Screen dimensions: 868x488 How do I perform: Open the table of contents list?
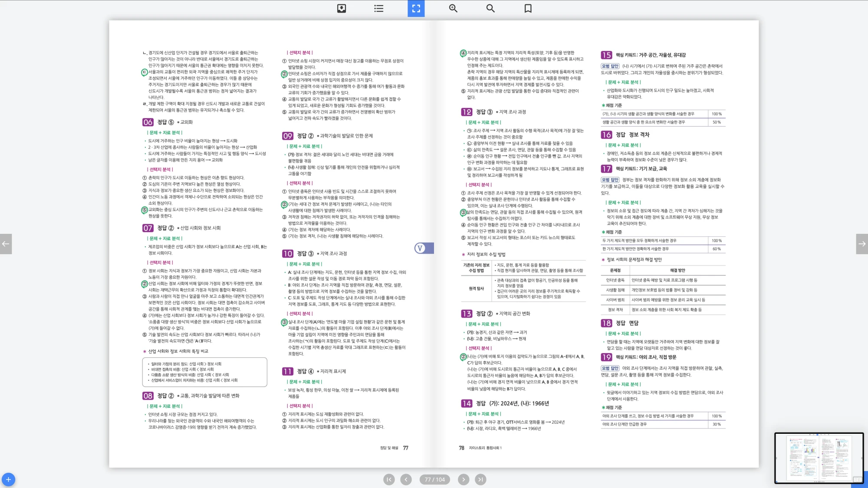[x=379, y=8]
